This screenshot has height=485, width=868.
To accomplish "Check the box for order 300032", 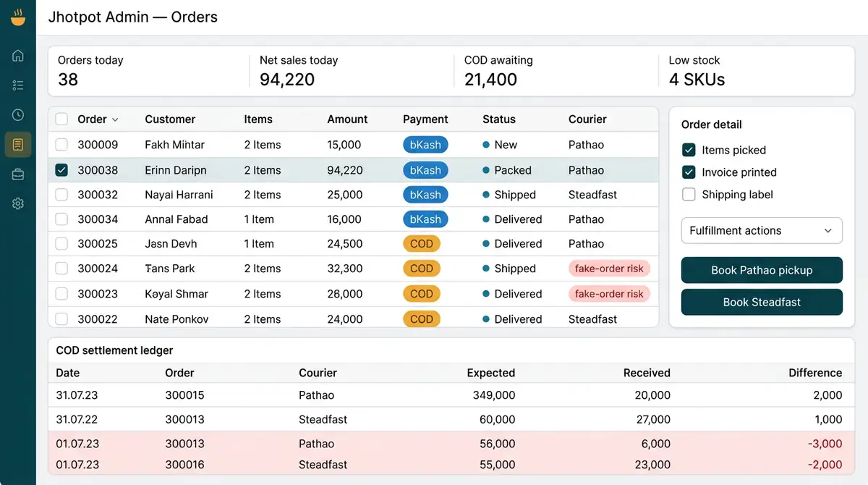I will 61,195.
